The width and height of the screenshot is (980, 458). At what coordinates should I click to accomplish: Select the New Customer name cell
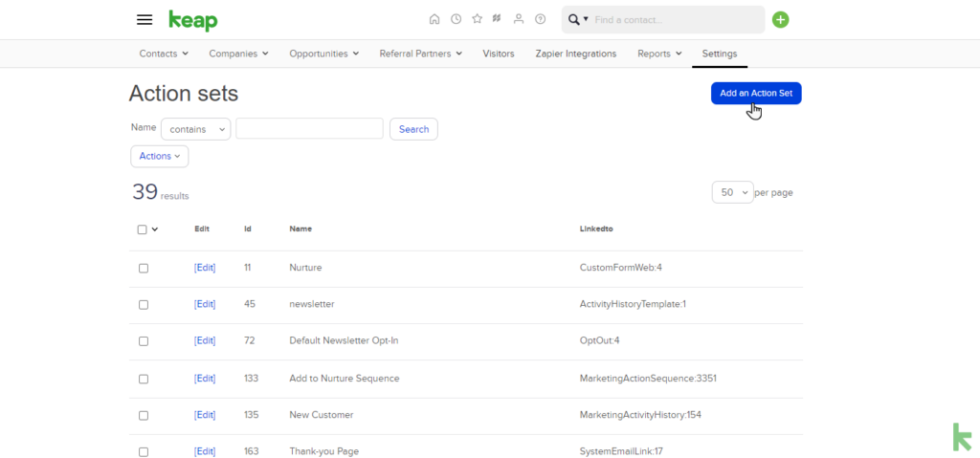[322, 414]
